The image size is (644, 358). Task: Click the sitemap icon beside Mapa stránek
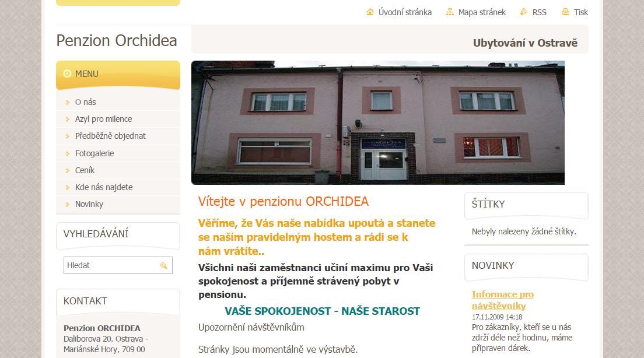pyautogui.click(x=450, y=12)
